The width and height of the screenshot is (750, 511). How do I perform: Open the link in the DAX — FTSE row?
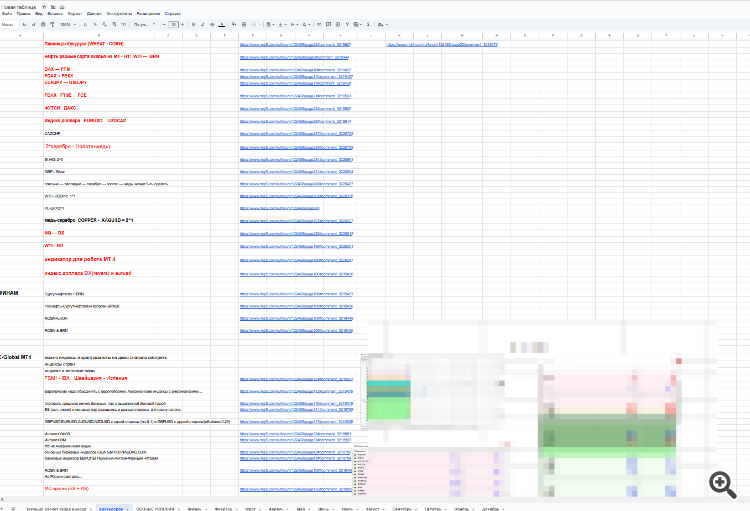[295, 70]
